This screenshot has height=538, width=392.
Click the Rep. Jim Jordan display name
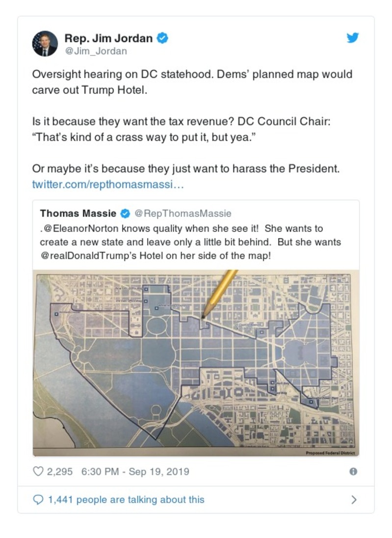108,38
